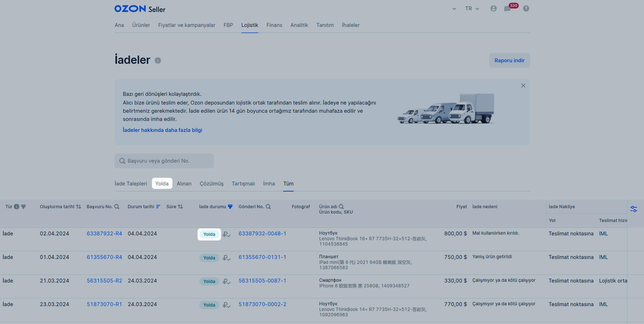644x324 pixels.
Task: Open the user account profile icon
Action: [x=493, y=8]
